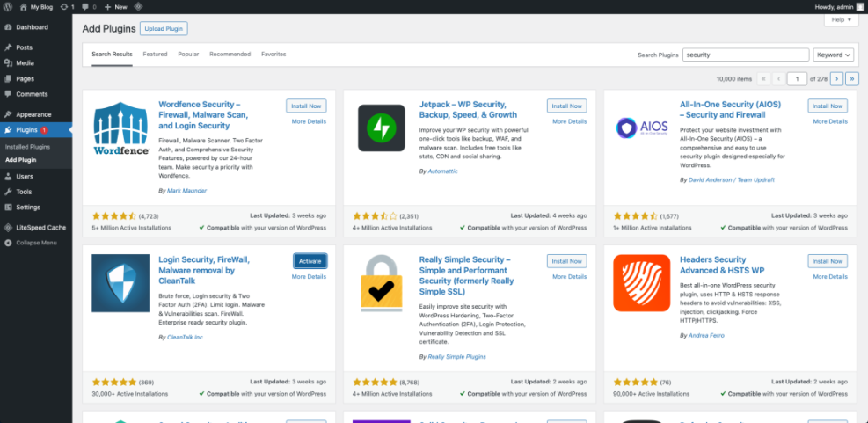Screen dimensions: 868x423
Task: Click the Headers Security orange shield icon
Action: pyautogui.click(x=642, y=283)
